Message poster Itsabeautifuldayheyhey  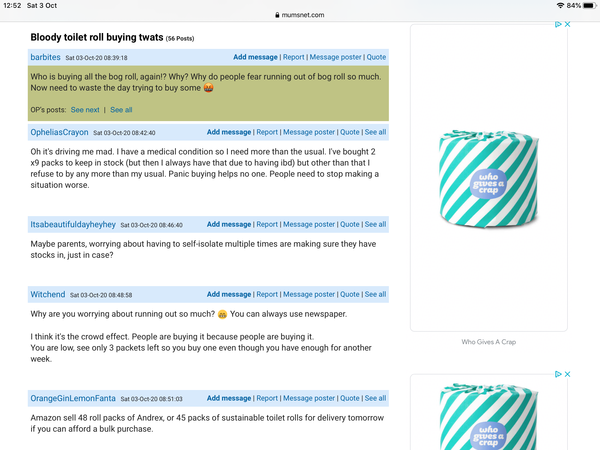[x=309, y=224]
